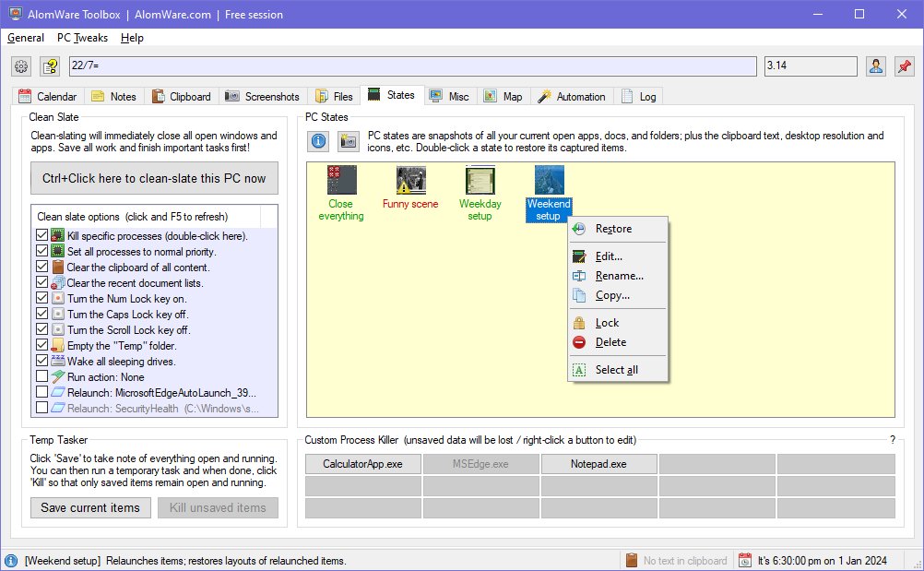Click the CalculatorApp.exe process killer button
The image size is (924, 571).
coord(362,464)
